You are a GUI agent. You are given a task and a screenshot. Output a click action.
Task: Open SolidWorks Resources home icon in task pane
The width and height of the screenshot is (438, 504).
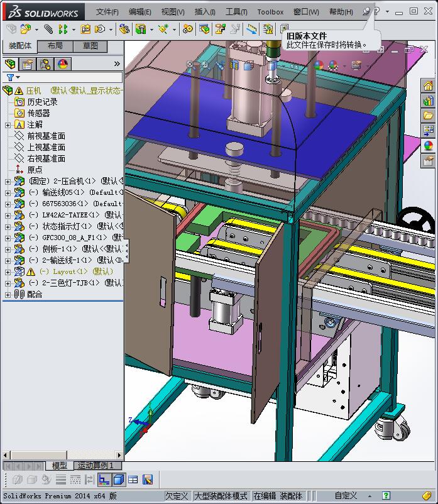point(428,86)
